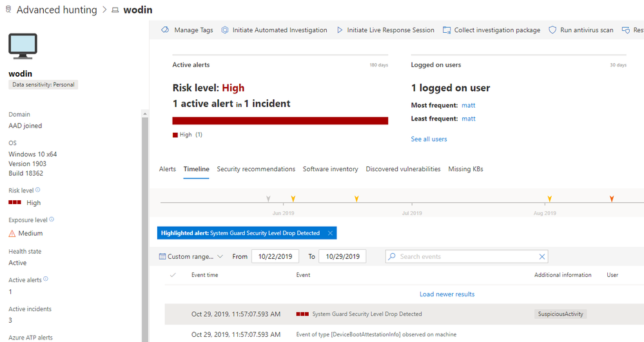
Task: Click the Advanced hunting breadcrumb icon
Action: [8, 10]
